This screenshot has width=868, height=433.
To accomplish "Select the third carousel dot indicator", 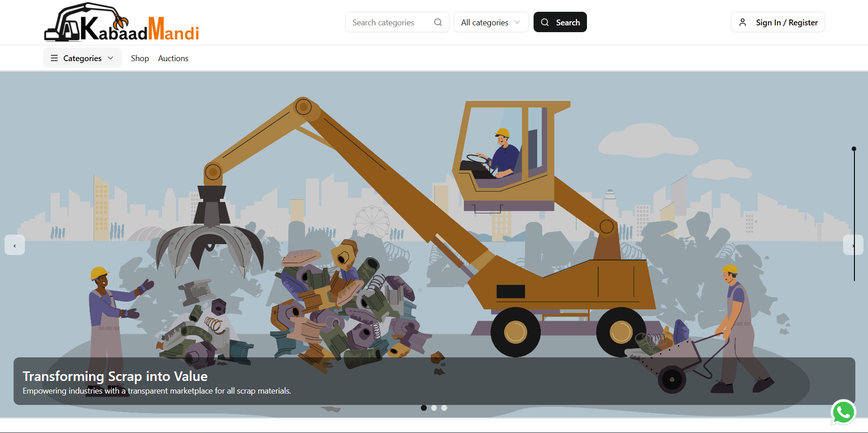I will [444, 408].
